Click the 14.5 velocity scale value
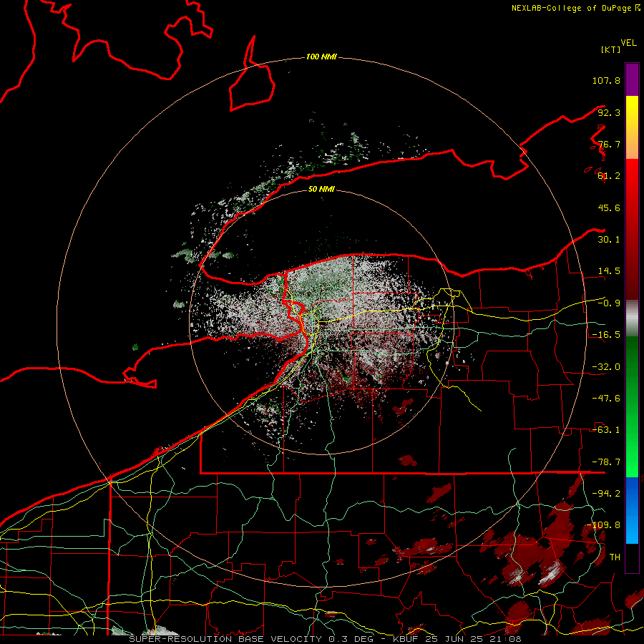Screen dimensions: 644x644 pos(609,271)
